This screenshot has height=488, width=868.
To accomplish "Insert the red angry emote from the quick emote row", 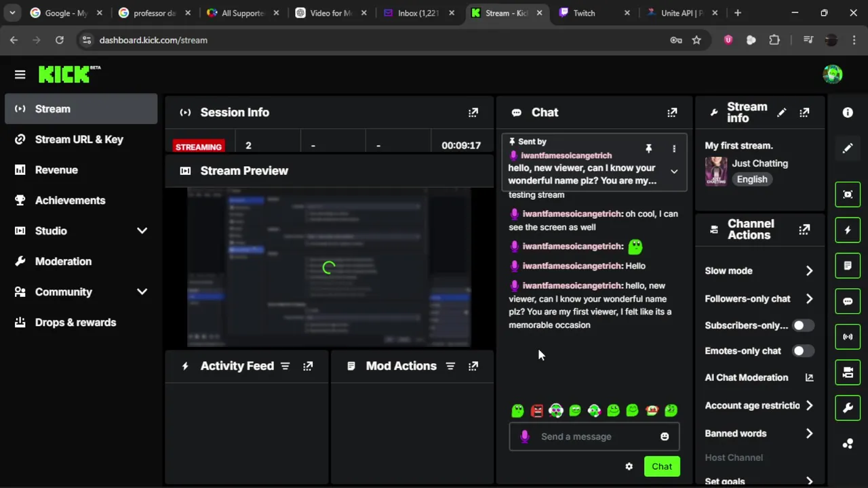I will point(537,410).
